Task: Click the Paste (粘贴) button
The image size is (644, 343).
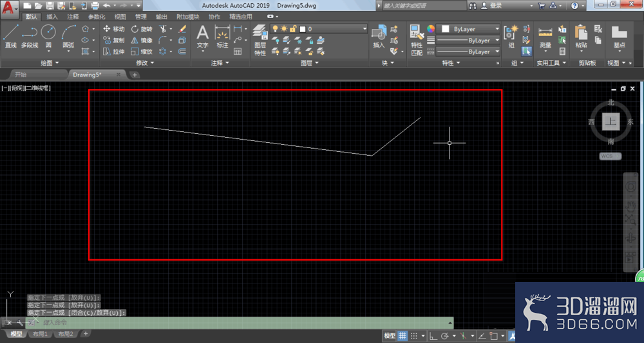Action: (581, 37)
